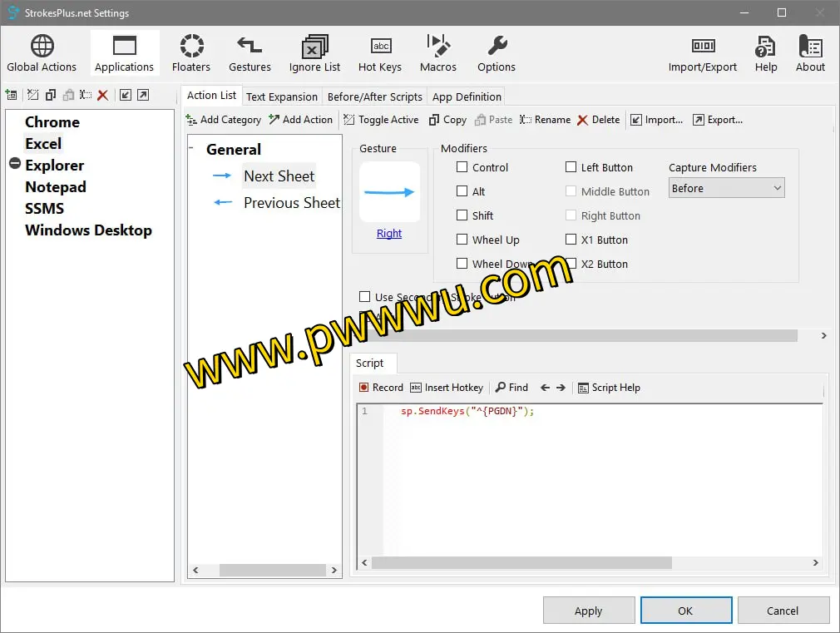Switch to the Text Expansion tab

(282, 96)
